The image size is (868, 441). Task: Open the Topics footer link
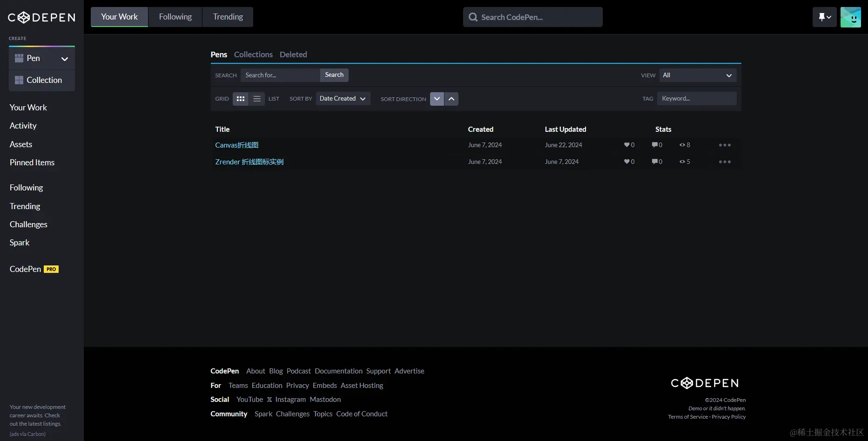(323, 414)
